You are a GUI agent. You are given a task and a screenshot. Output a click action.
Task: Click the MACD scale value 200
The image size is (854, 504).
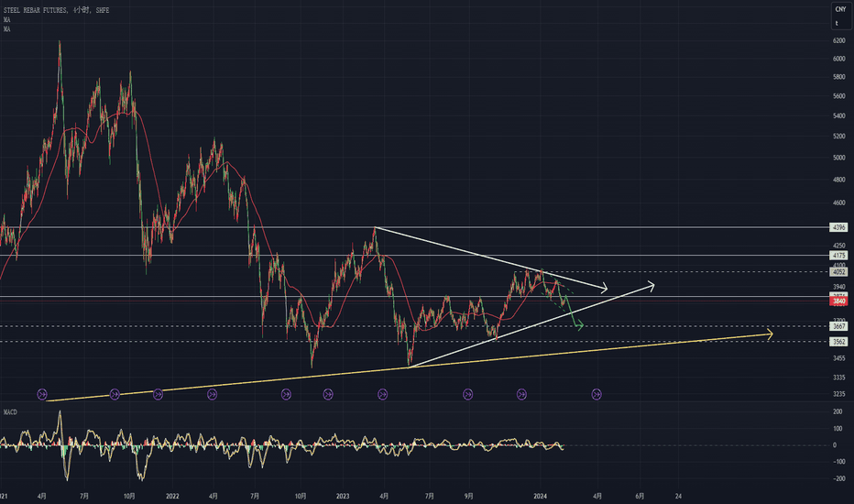point(838,412)
